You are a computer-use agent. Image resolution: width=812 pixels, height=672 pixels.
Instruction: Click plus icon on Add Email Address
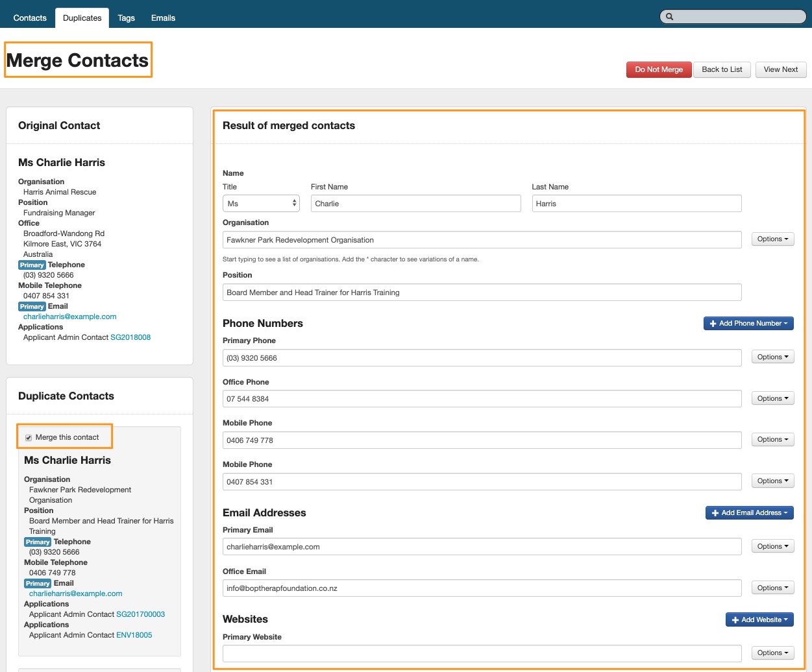715,513
